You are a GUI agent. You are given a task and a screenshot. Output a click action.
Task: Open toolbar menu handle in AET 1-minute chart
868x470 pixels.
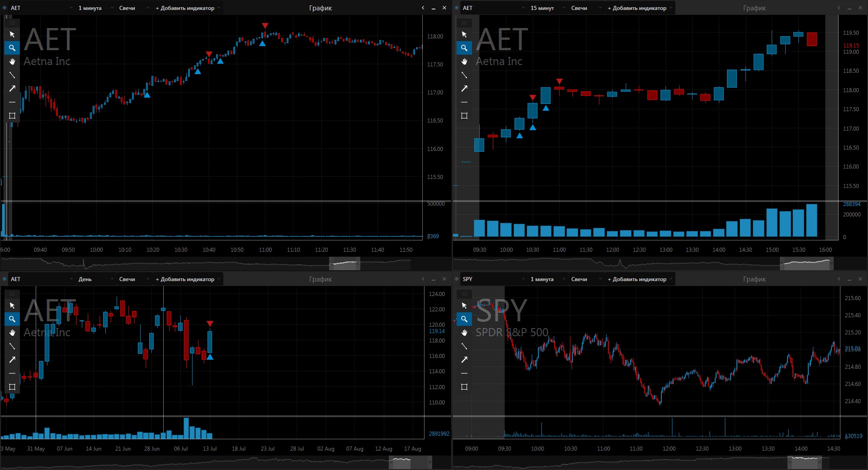pyautogui.click(x=12, y=23)
